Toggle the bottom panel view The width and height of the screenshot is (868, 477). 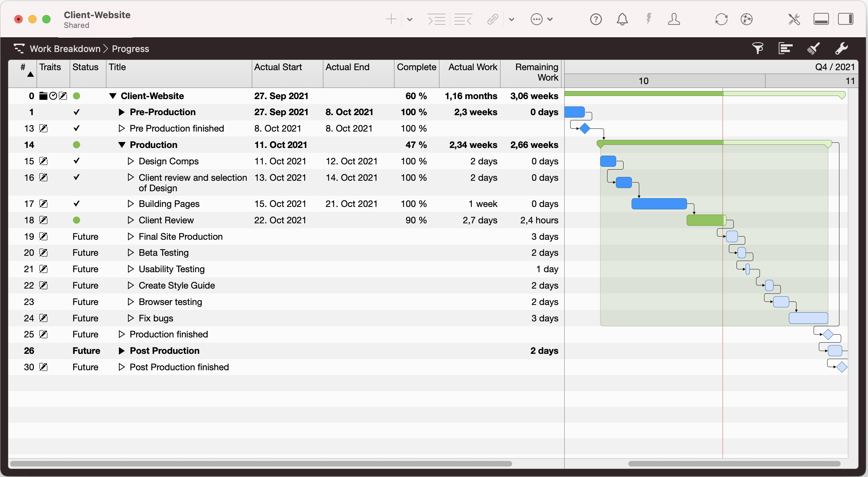[821, 20]
